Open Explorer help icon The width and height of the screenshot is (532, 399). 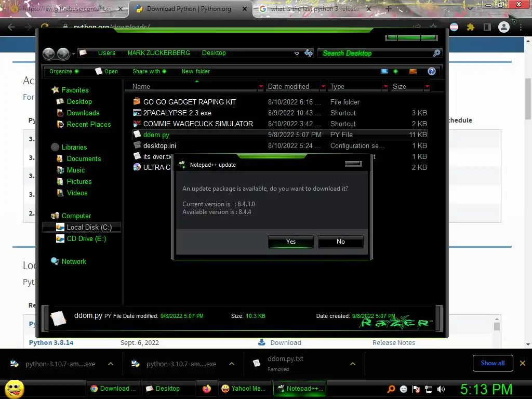(x=432, y=71)
